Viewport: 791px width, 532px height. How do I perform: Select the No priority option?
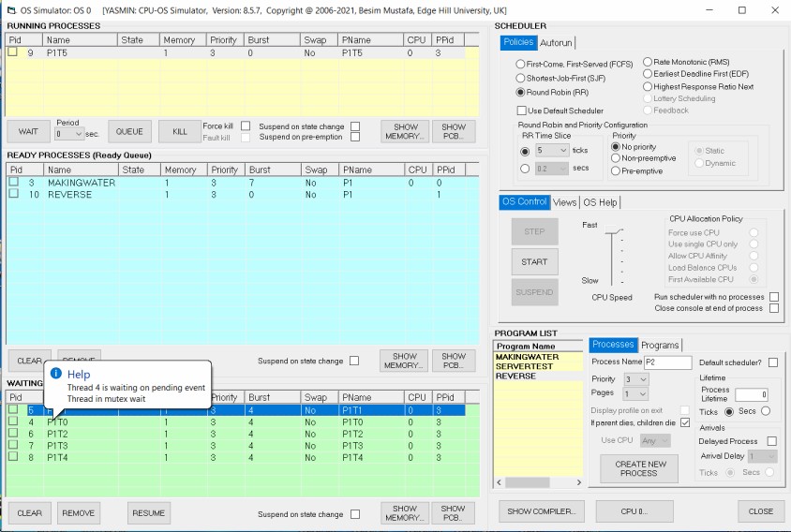coord(616,147)
